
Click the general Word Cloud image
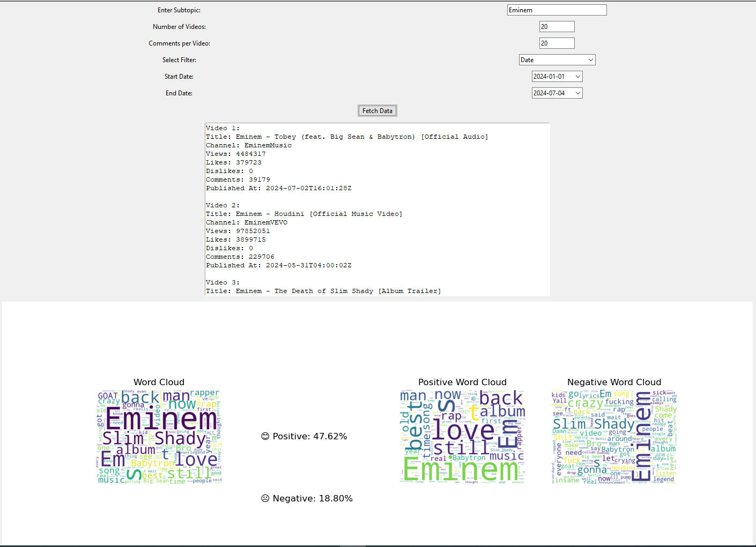tap(159, 437)
